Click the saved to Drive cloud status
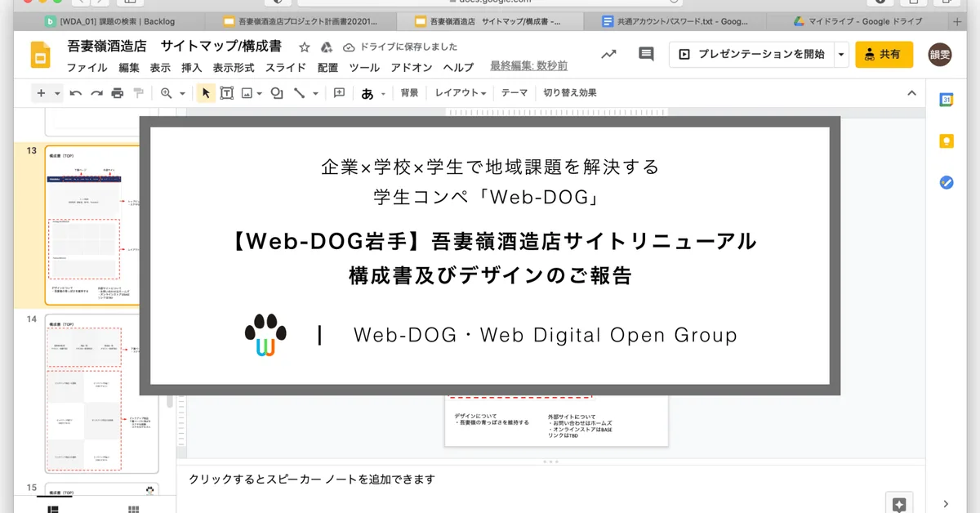 coord(400,47)
